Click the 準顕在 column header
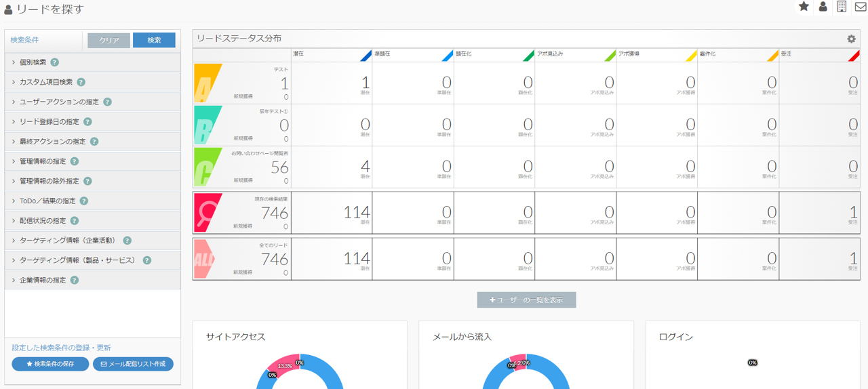This screenshot has width=868, height=389. tap(413, 55)
